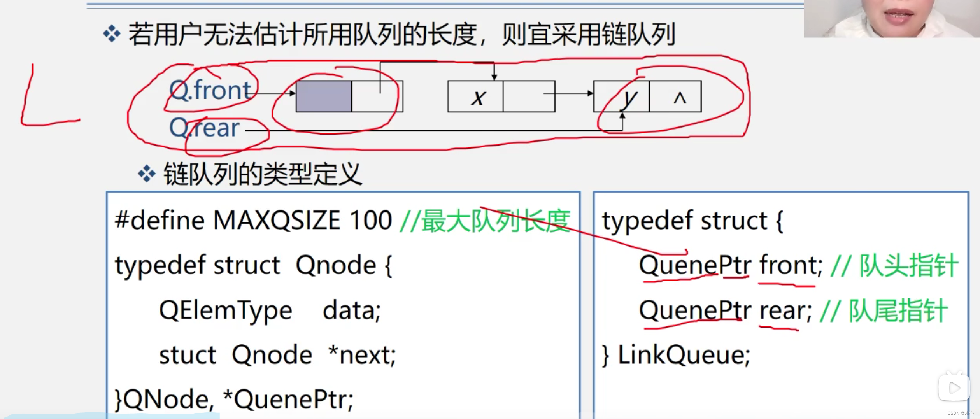Click 'QuenePtr rear;' declaration
Viewport: 980px width, 419px height.
[726, 310]
